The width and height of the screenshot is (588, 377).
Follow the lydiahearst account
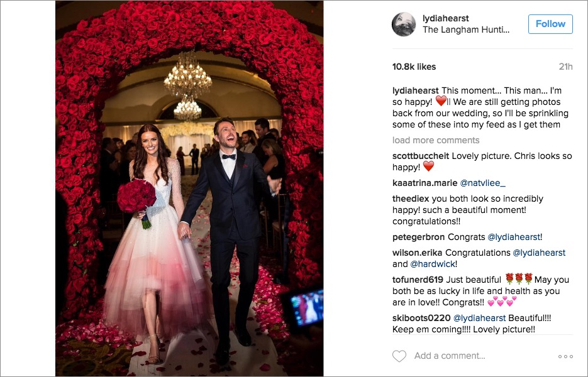pos(550,24)
